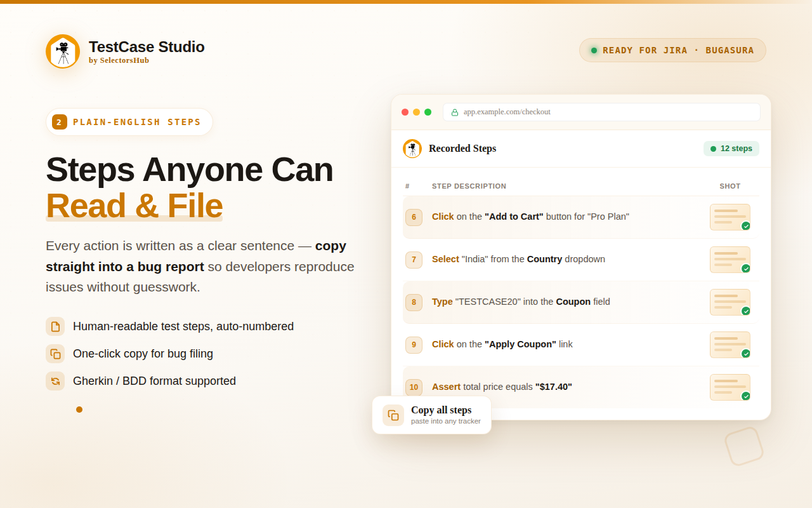Click the red window close dot

[x=405, y=112]
